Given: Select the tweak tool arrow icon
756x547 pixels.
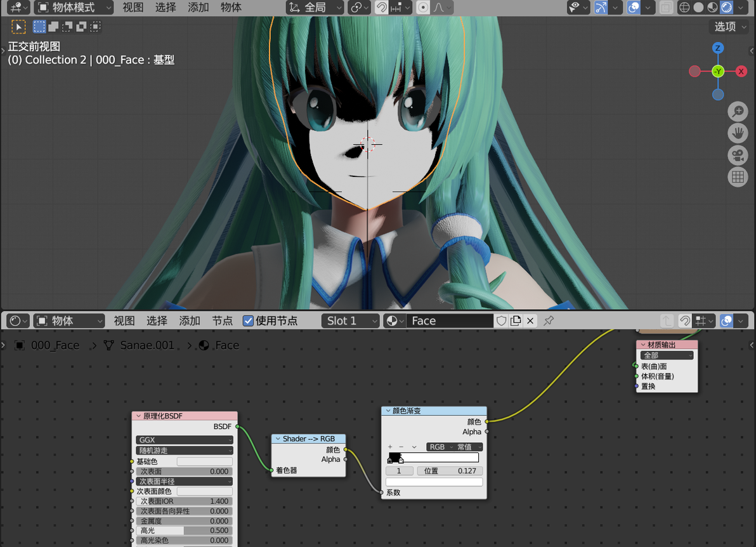Looking at the screenshot, I should tap(19, 27).
